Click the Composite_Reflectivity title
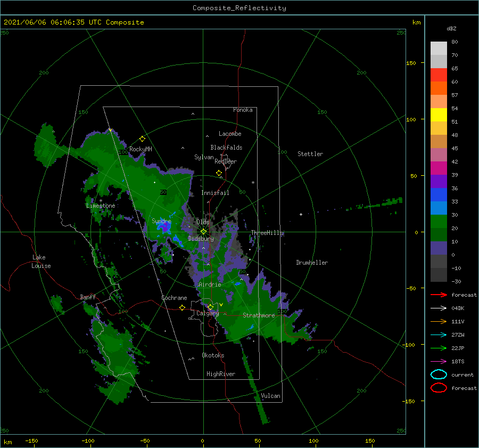 click(240, 7)
